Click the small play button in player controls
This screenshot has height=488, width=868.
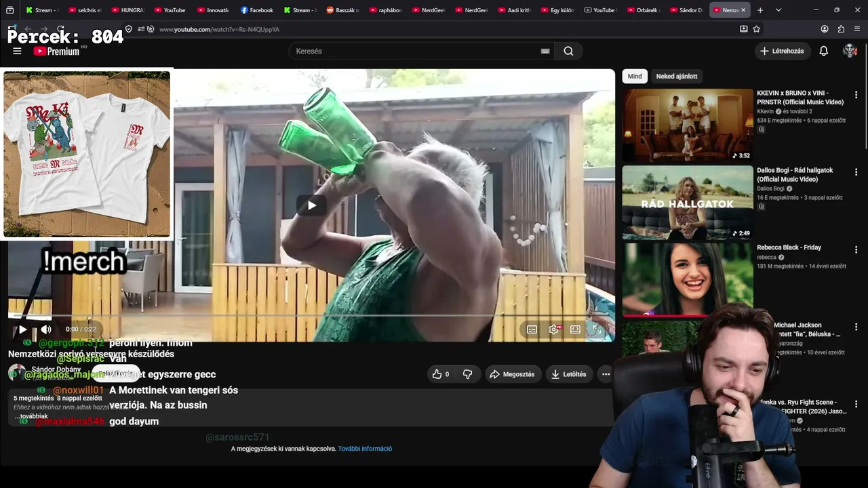pyautogui.click(x=22, y=329)
